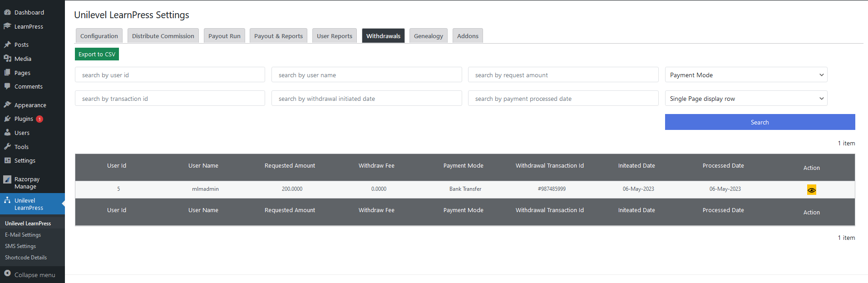This screenshot has width=868, height=283.
Task: View withdrawal details with eye icon
Action: coord(811,190)
